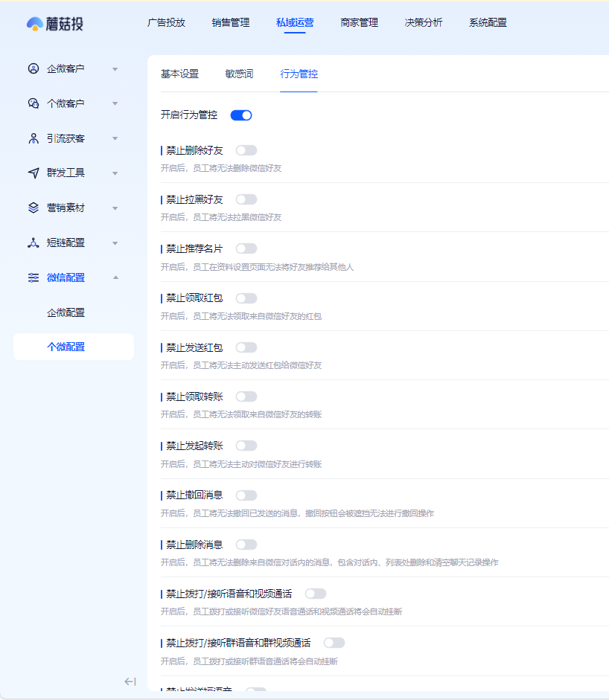Screen dimensions: 609x700
Task: Enable the 禁止删除好友 toggle
Action: (246, 150)
